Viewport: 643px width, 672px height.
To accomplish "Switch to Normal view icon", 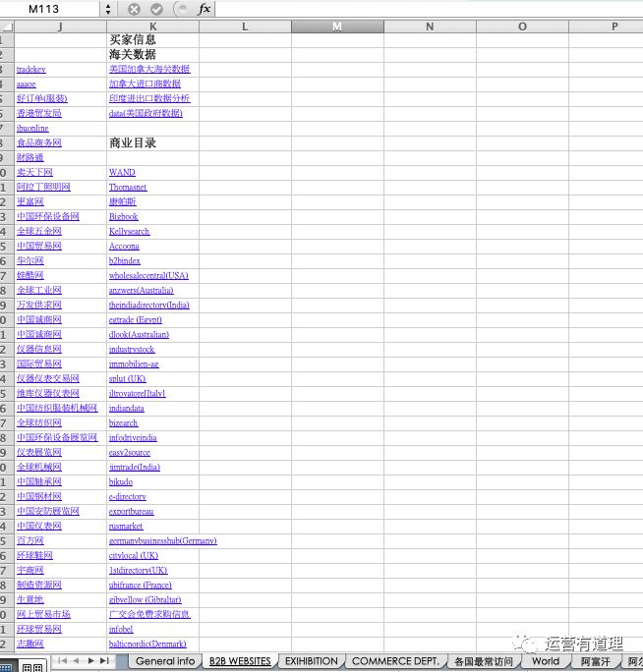I will [6, 667].
